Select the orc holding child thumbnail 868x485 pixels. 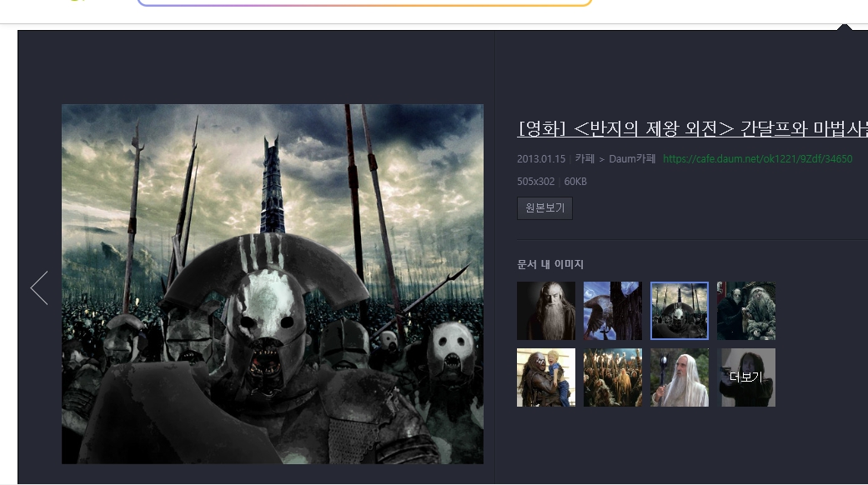coord(546,377)
